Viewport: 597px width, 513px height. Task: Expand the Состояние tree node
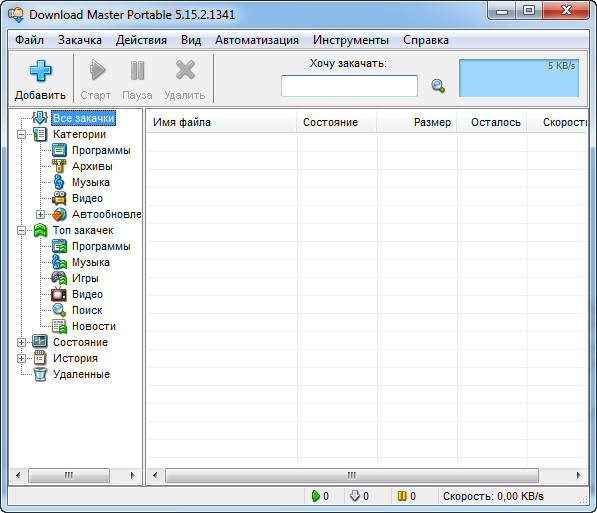pyautogui.click(x=21, y=342)
